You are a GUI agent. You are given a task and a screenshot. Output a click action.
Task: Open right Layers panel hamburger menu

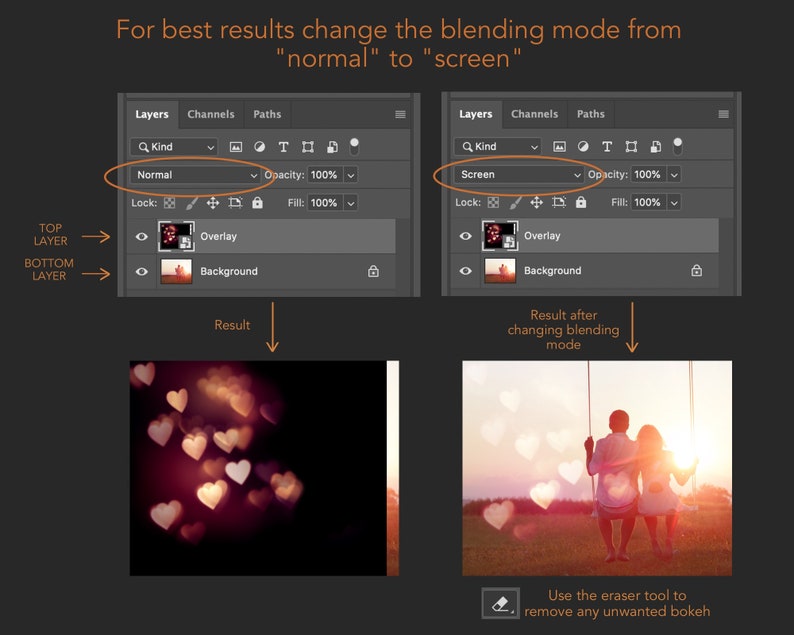pyautogui.click(x=724, y=114)
